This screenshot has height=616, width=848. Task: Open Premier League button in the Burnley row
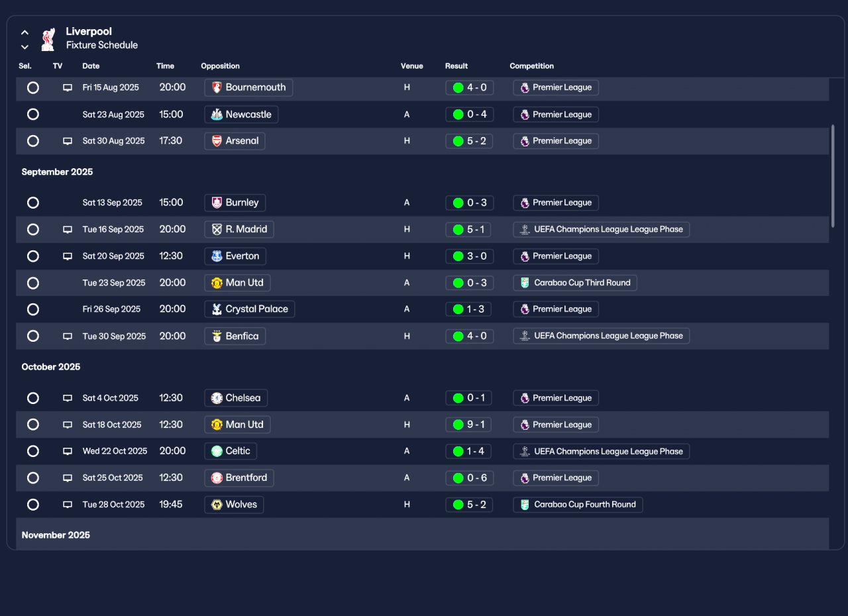click(556, 203)
